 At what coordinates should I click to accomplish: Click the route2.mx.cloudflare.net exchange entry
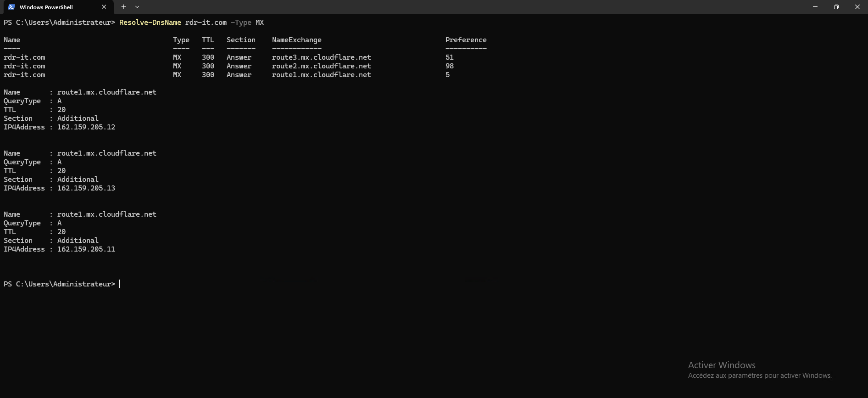[x=321, y=66]
